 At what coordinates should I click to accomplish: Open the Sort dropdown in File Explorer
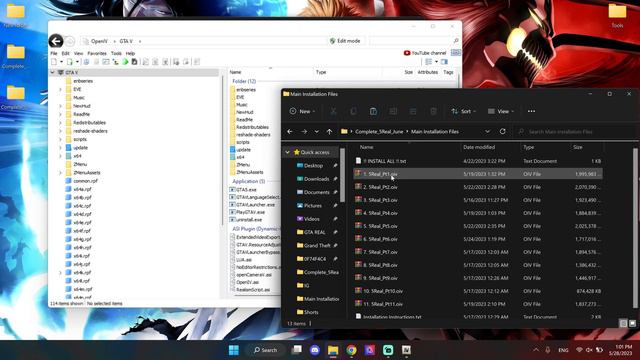point(463,111)
